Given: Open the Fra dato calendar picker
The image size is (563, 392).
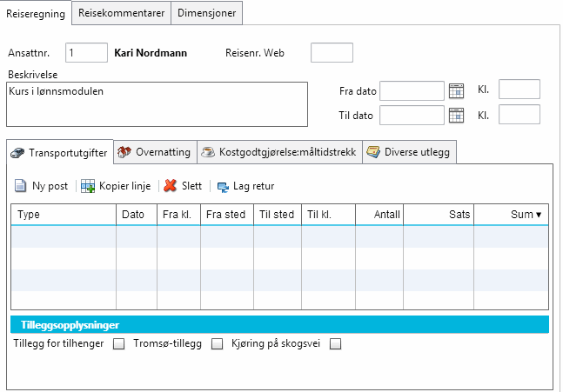Looking at the screenshot, I should tap(456, 90).
